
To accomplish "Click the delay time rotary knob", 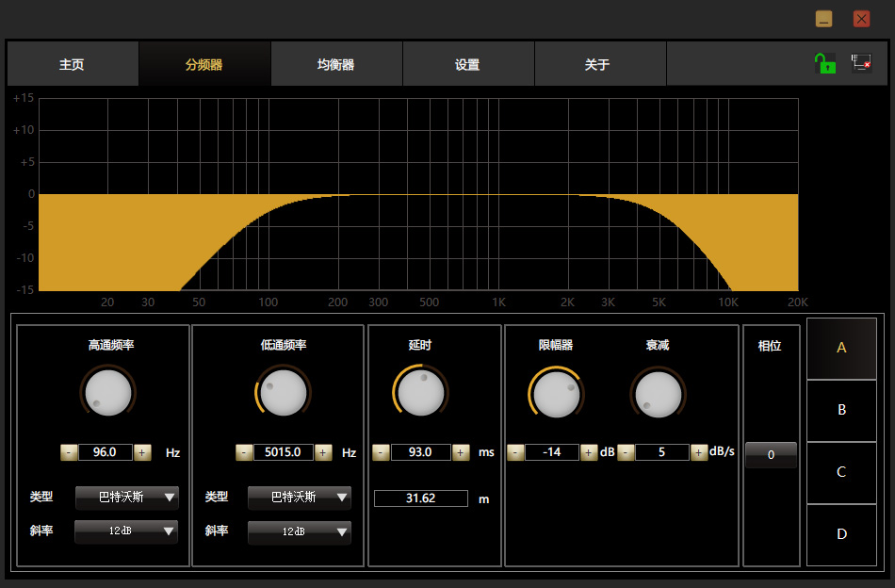I will point(420,391).
